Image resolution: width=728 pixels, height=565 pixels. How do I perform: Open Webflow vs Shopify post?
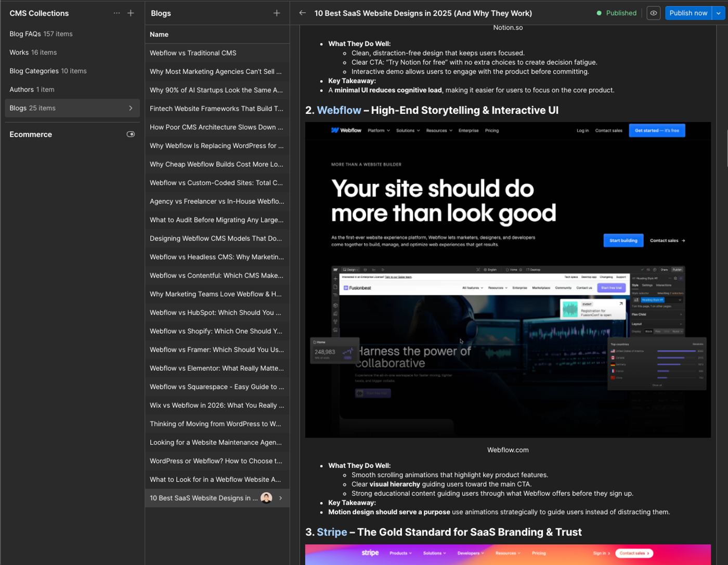tap(217, 331)
